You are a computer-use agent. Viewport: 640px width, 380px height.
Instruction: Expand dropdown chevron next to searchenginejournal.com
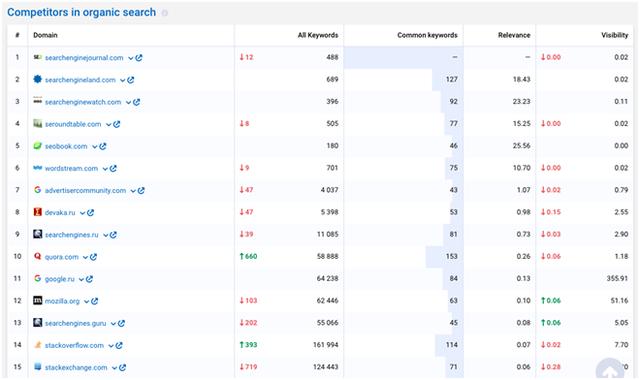(131, 58)
